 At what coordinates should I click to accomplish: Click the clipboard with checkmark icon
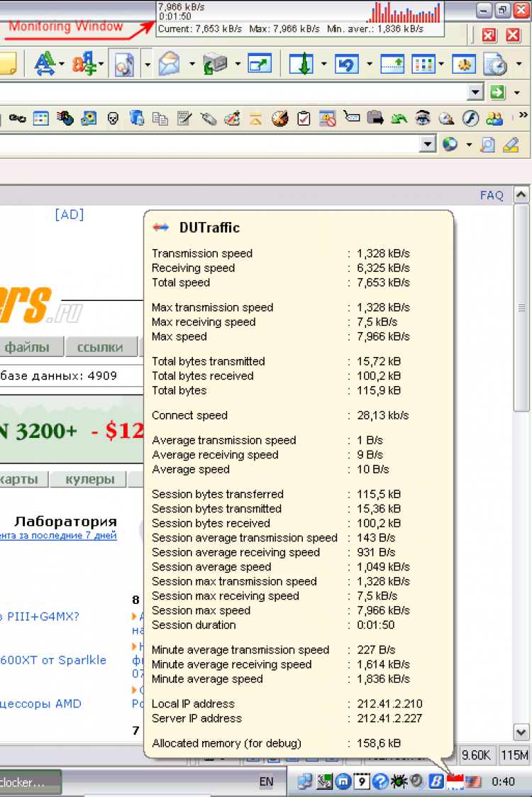(304, 119)
